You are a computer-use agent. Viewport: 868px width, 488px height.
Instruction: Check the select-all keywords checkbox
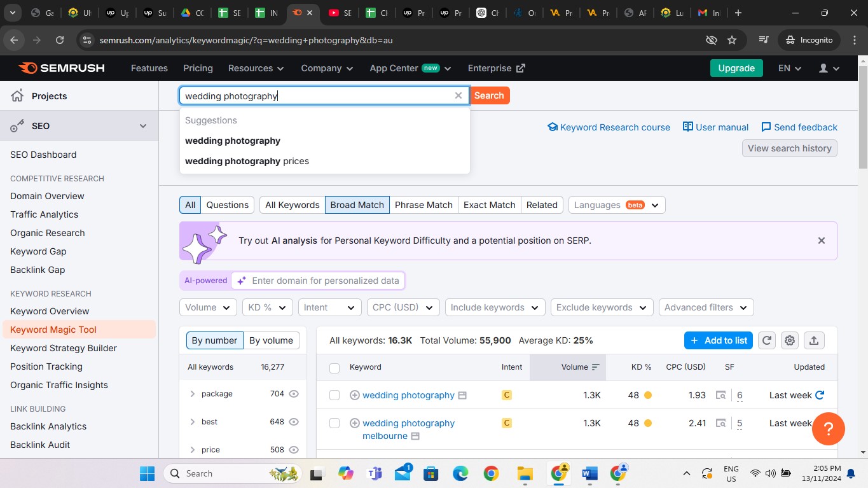(x=334, y=368)
